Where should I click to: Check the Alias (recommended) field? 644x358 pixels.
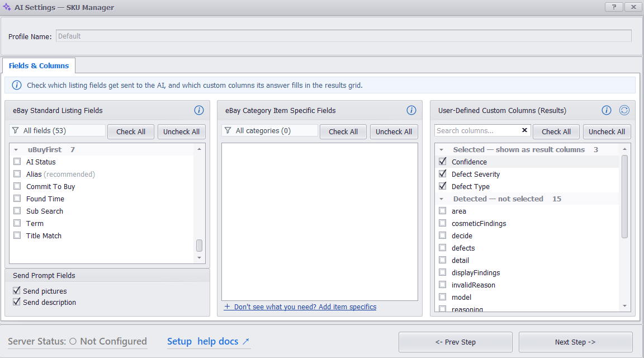click(17, 174)
